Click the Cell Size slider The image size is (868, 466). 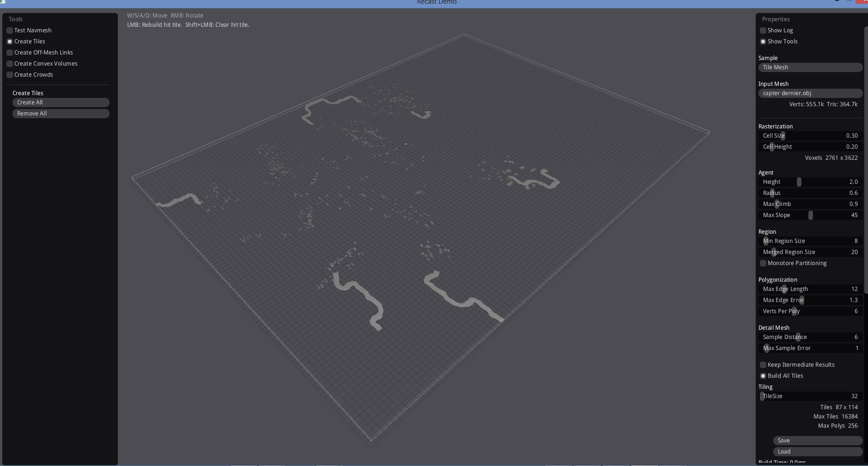(x=810, y=136)
